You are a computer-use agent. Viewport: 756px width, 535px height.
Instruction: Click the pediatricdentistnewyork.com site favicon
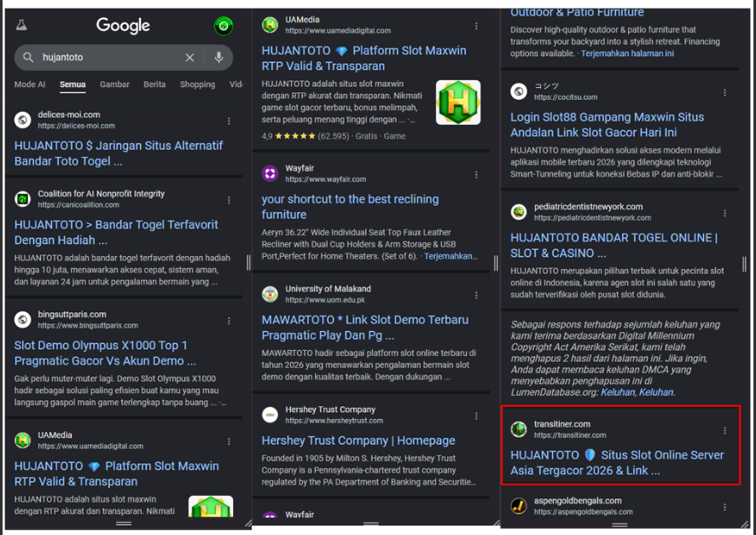(519, 212)
